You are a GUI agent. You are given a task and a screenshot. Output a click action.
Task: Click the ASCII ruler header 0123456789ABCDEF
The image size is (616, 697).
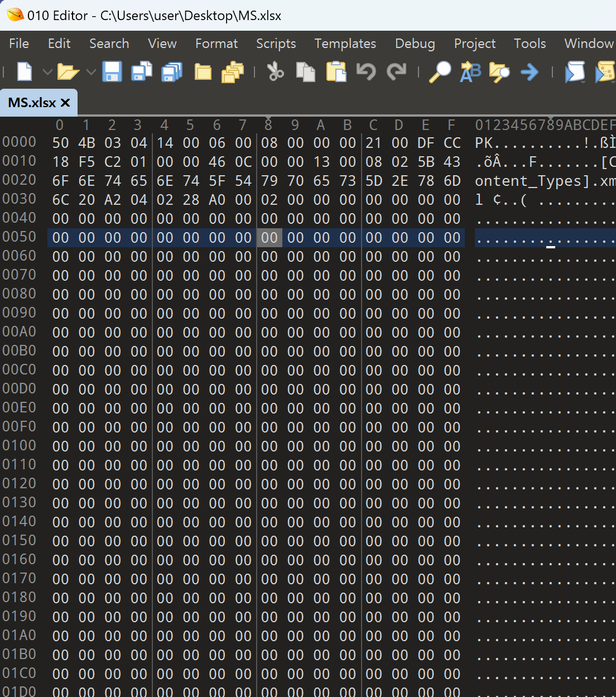[x=545, y=125]
